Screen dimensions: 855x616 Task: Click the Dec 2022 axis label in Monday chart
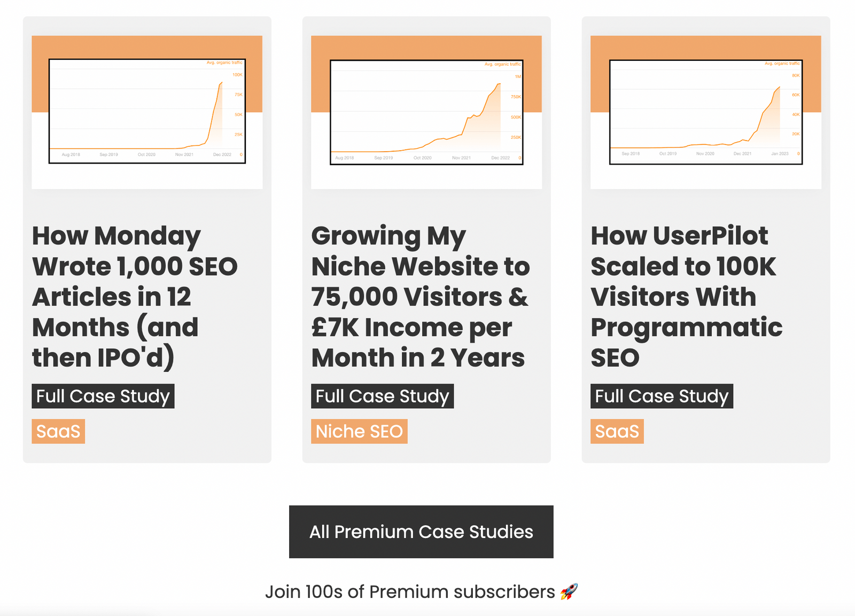tap(222, 154)
